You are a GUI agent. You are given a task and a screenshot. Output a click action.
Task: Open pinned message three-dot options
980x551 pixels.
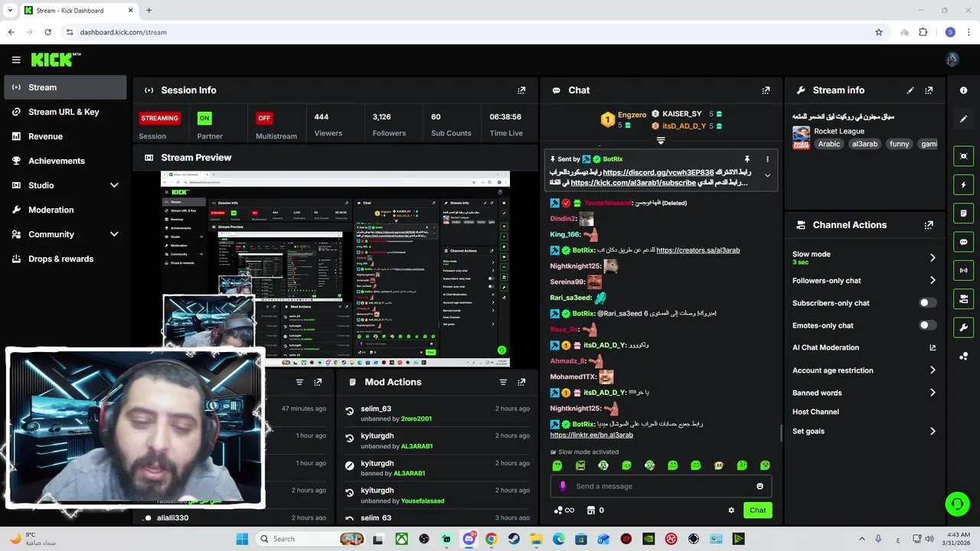click(767, 159)
